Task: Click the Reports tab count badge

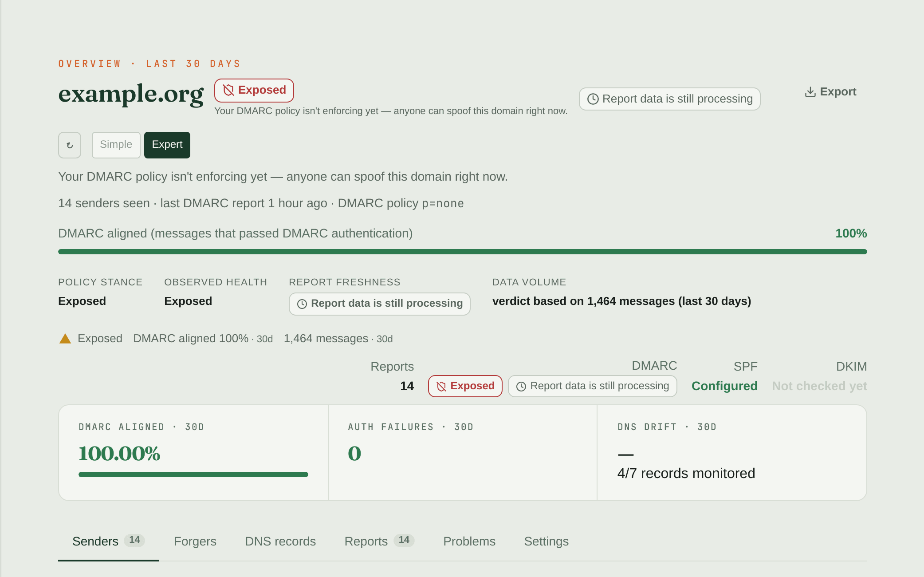Action: (x=404, y=540)
